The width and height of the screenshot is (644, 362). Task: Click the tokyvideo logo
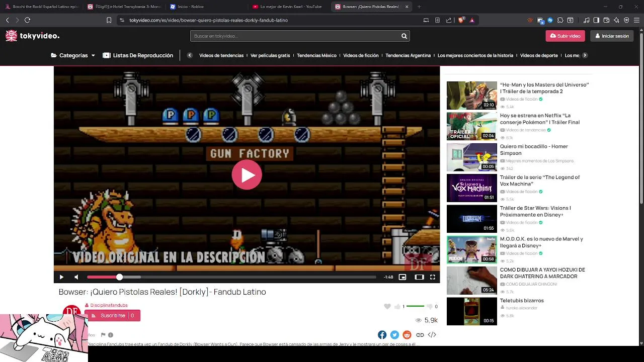tap(32, 36)
